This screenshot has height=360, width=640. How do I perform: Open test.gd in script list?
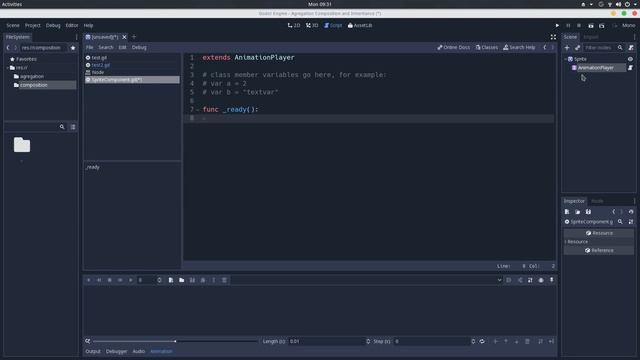[99, 58]
